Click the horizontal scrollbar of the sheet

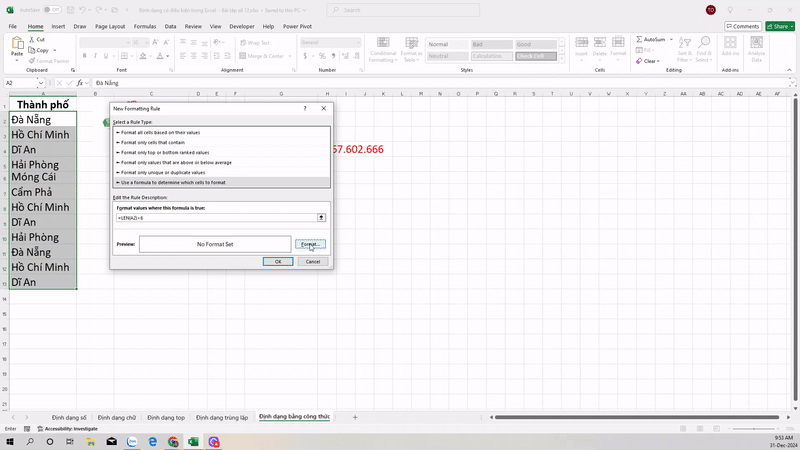(637, 417)
